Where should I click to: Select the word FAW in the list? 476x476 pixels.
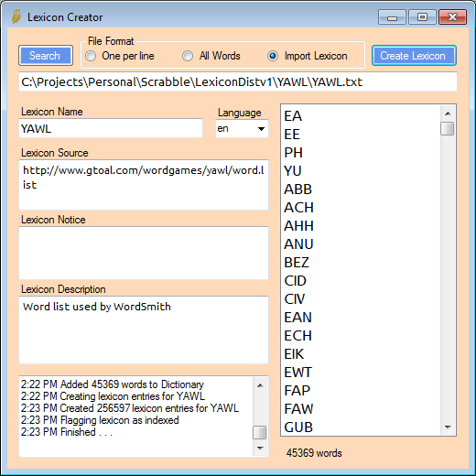298,409
